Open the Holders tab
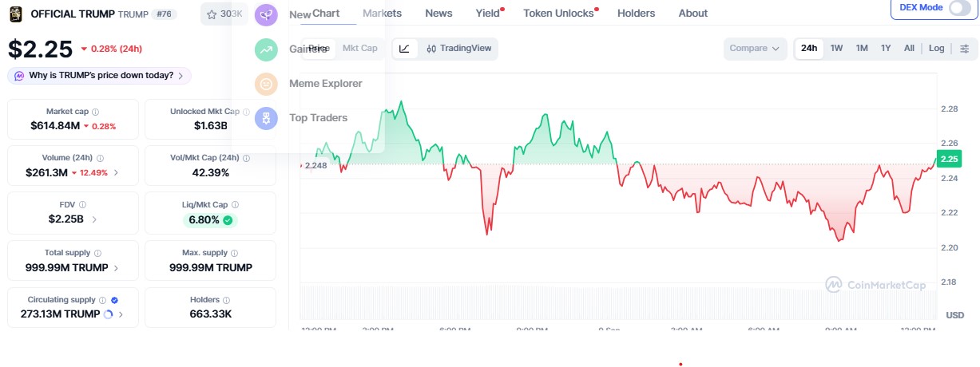The height and width of the screenshot is (367, 980). click(x=636, y=13)
